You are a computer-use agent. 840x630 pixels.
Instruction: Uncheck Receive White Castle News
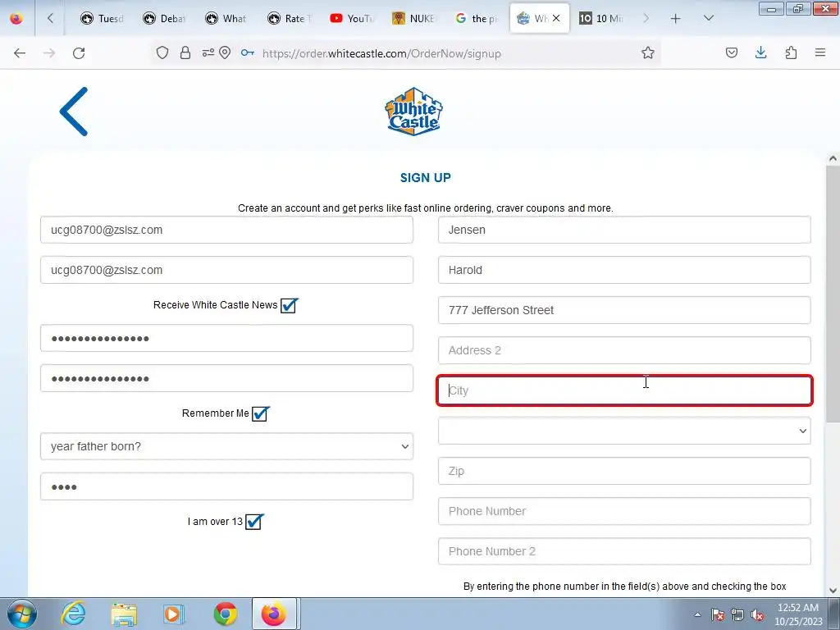(289, 305)
